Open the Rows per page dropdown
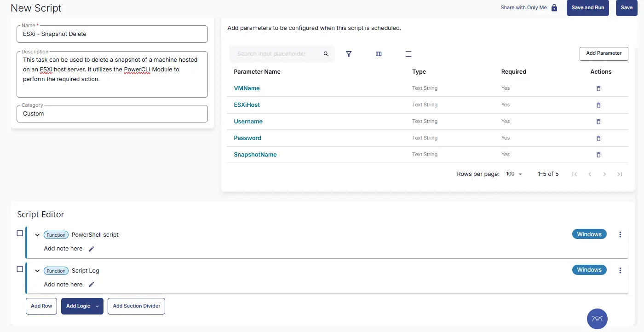The image size is (644, 332). point(514,174)
